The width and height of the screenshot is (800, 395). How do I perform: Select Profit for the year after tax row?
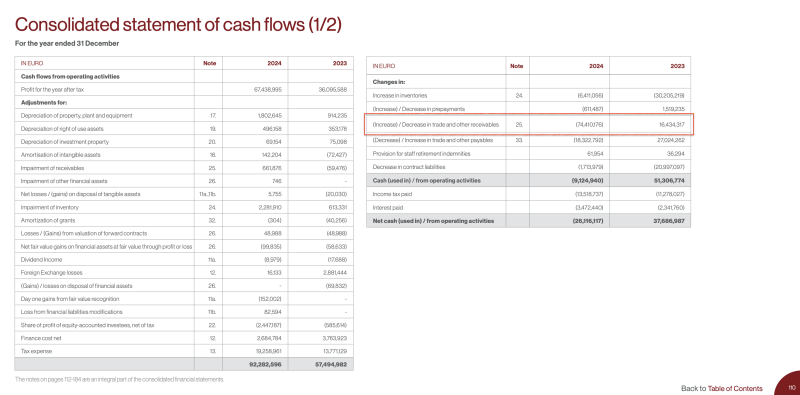coord(184,89)
